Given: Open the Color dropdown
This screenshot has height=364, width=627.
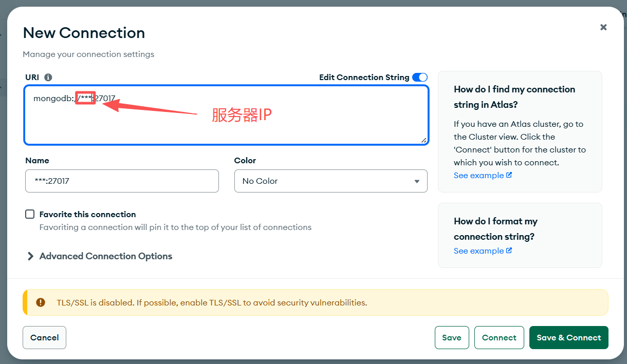Looking at the screenshot, I should [x=330, y=181].
